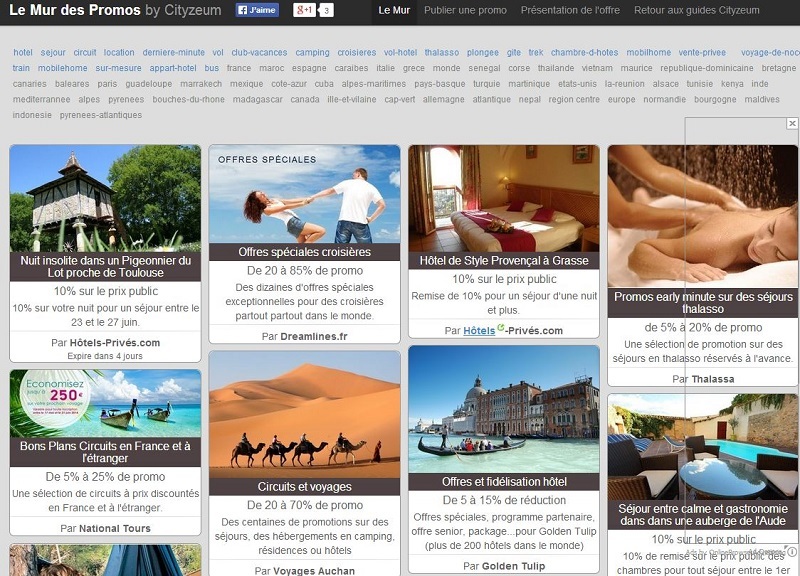Filter by the 'croisieres' tag
This screenshot has width=800, height=576.
(356, 52)
